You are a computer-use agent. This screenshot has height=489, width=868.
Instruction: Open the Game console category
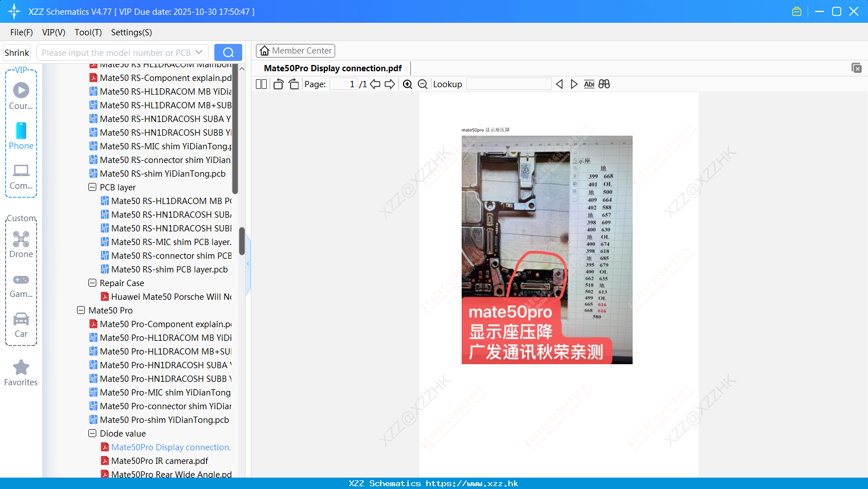pyautogui.click(x=21, y=285)
